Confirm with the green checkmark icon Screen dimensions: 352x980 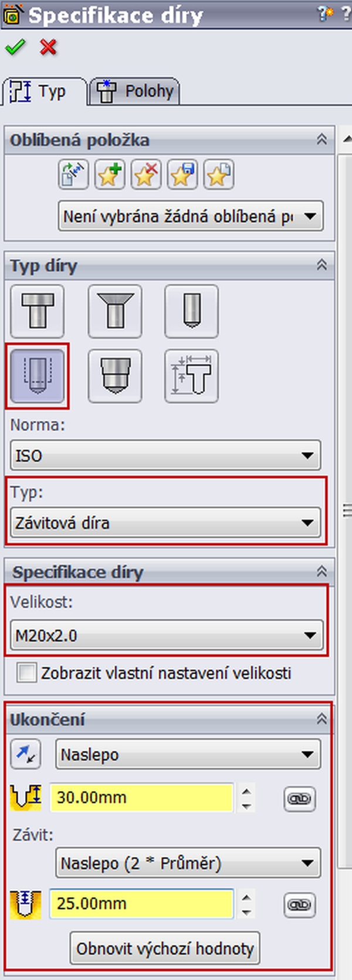15,47
